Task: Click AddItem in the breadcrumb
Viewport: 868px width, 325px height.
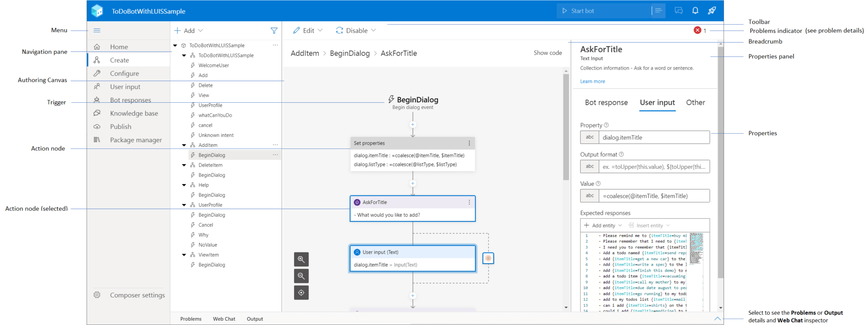Action: 305,53
